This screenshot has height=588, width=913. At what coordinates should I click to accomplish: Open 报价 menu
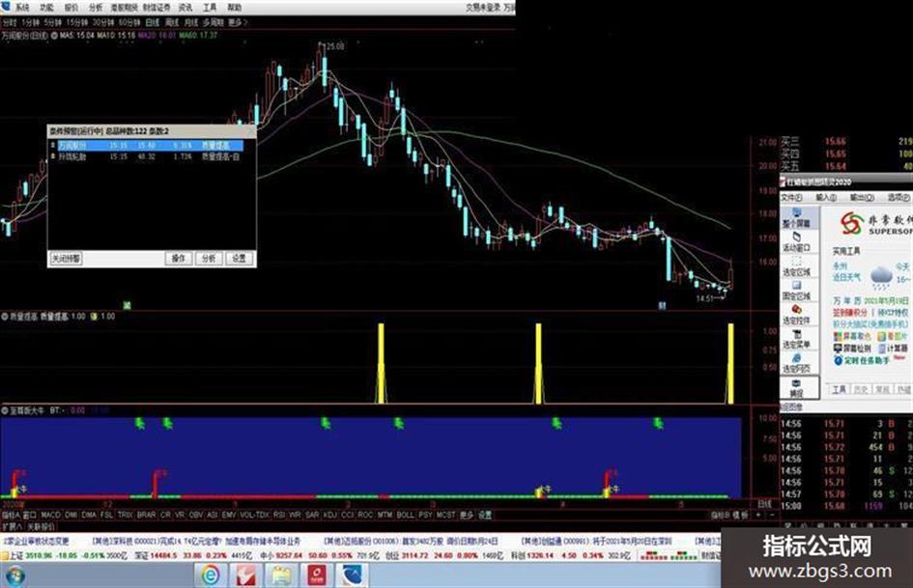tap(71, 8)
